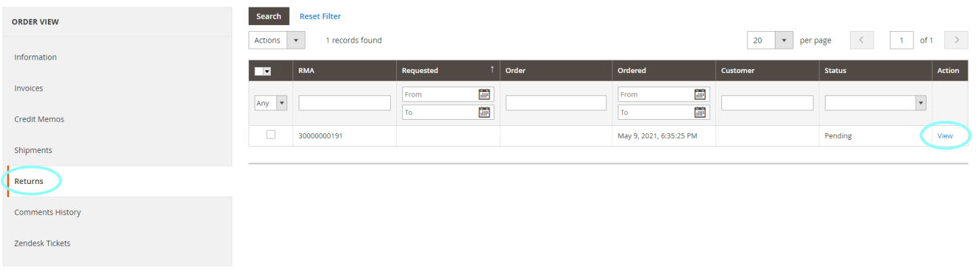Click ordered date May 9, 2021, 6:35:25 PM

[658, 136]
